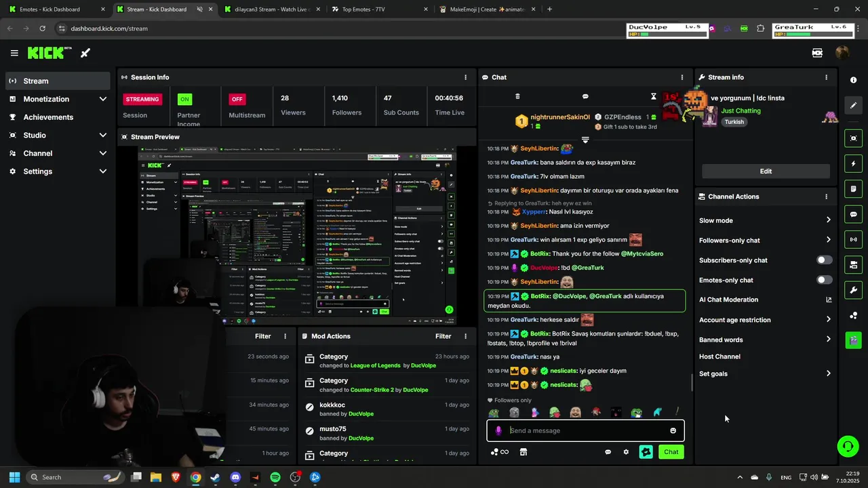Expand the Settings menu in sidebar
Screen dimensions: 868x488
58,171
